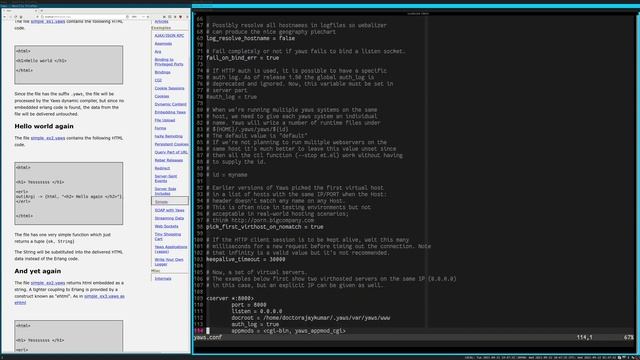
Task: Open the Tiny Shopping Cart link
Action: point(168,236)
